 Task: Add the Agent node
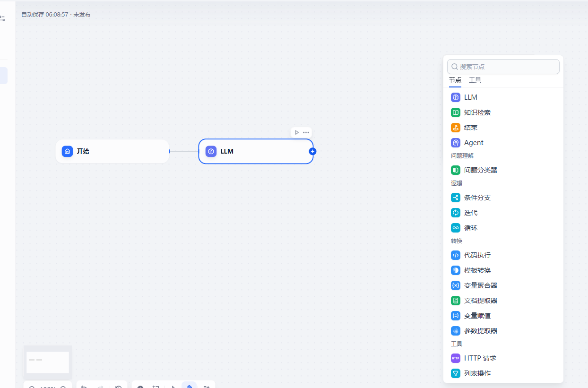[503, 143]
